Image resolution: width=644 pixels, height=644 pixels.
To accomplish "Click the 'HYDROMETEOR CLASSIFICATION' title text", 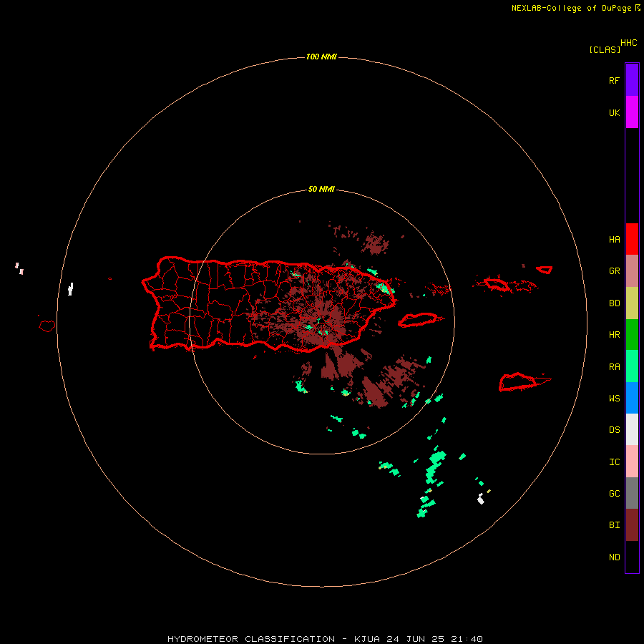I will click(x=251, y=639).
